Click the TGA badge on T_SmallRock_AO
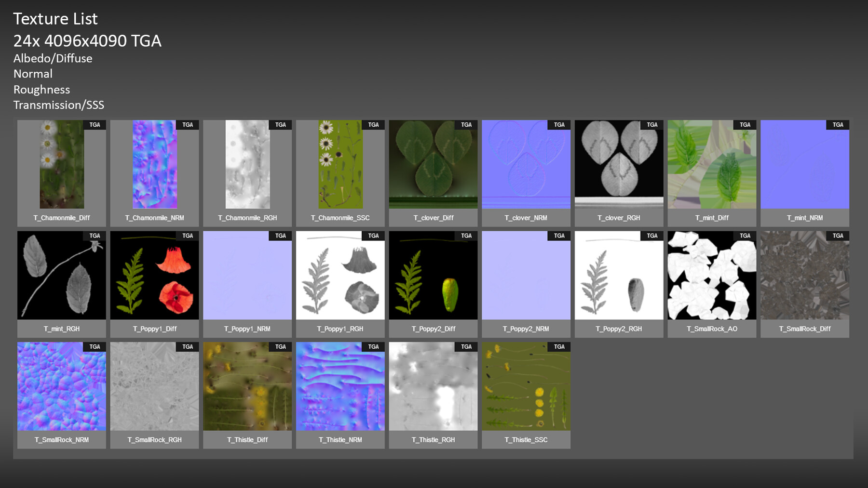Image resolution: width=868 pixels, height=488 pixels. [745, 236]
